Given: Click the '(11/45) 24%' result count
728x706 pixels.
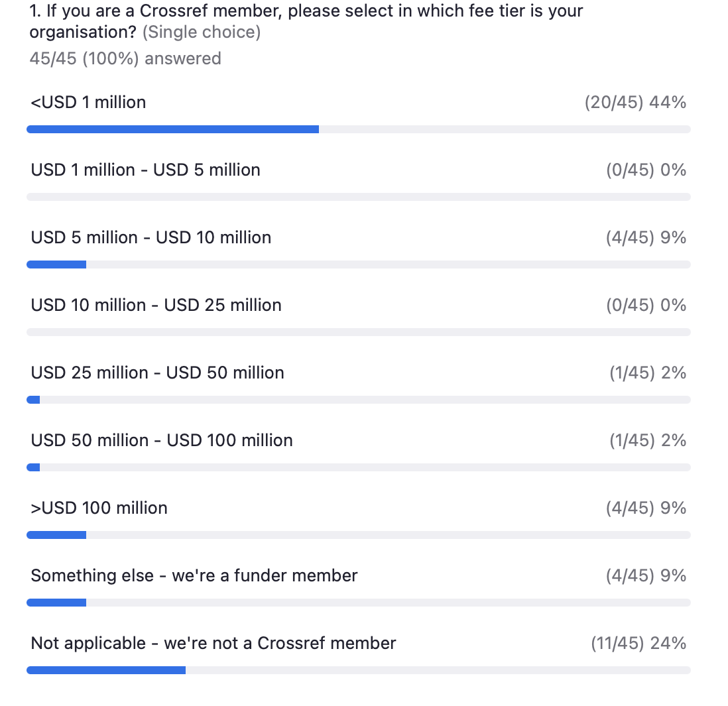Looking at the screenshot, I should [x=638, y=644].
